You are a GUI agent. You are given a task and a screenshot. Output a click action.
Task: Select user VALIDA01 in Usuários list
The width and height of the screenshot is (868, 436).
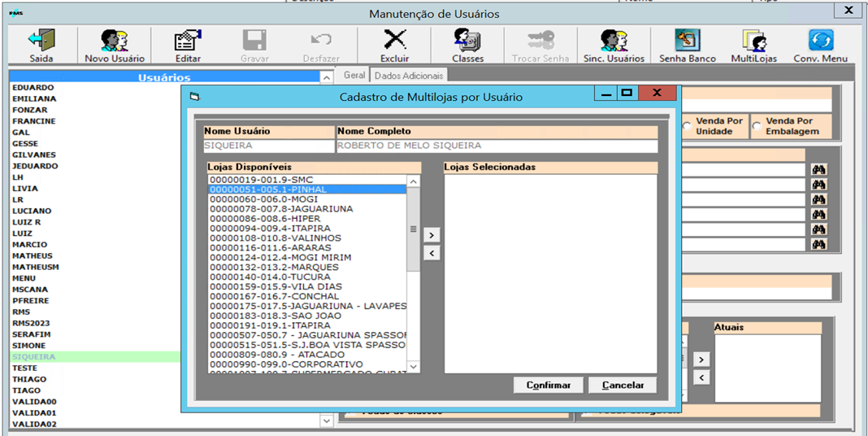[34, 412]
